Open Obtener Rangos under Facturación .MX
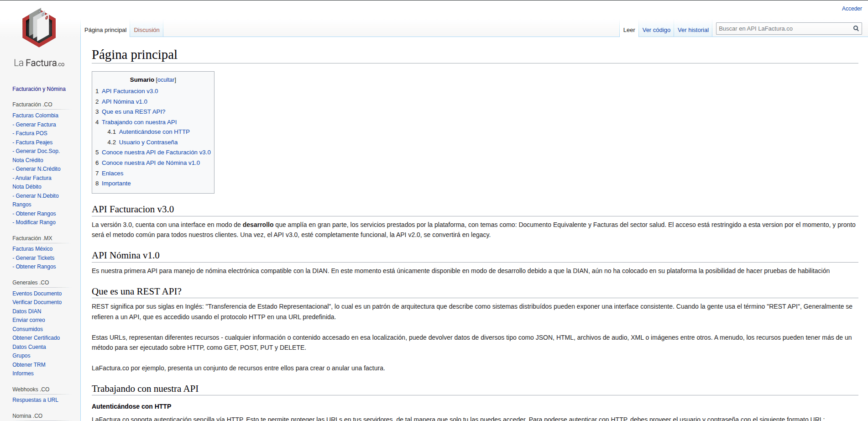The image size is (868, 421). pyautogui.click(x=34, y=267)
